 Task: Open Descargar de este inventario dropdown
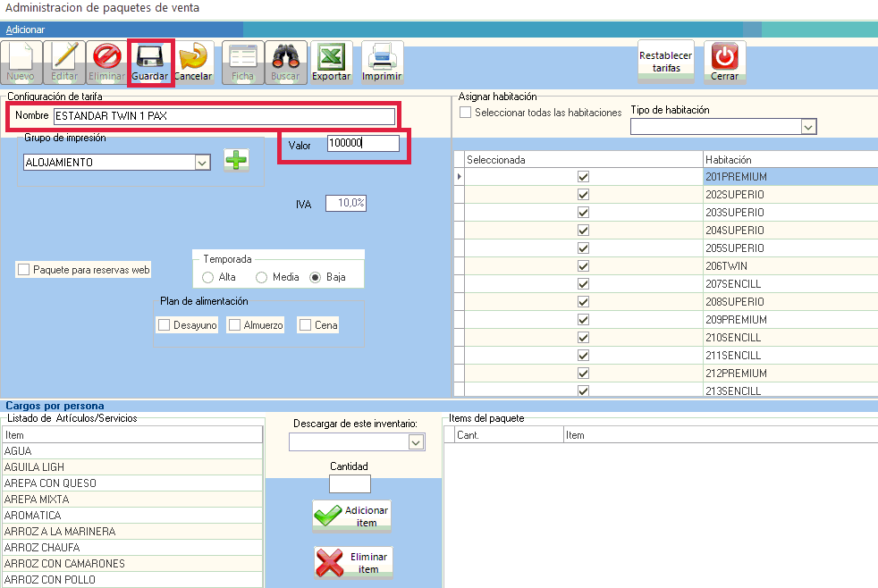416,442
